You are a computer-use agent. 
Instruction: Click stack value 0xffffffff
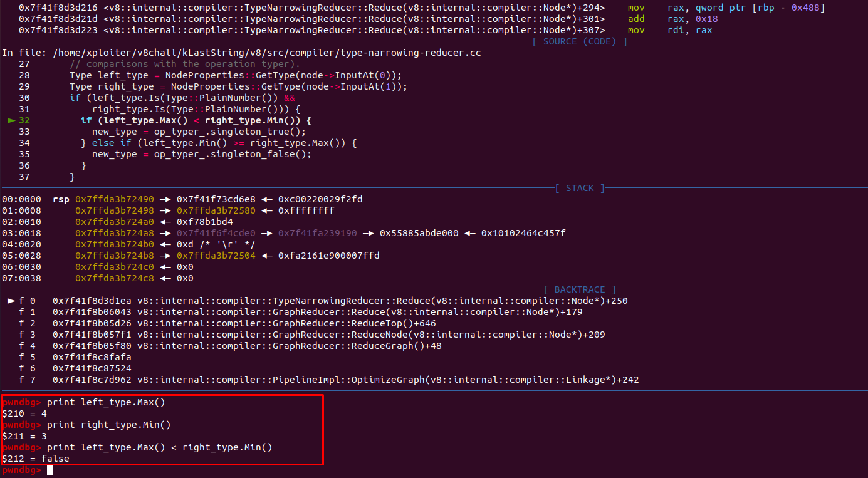(x=306, y=210)
